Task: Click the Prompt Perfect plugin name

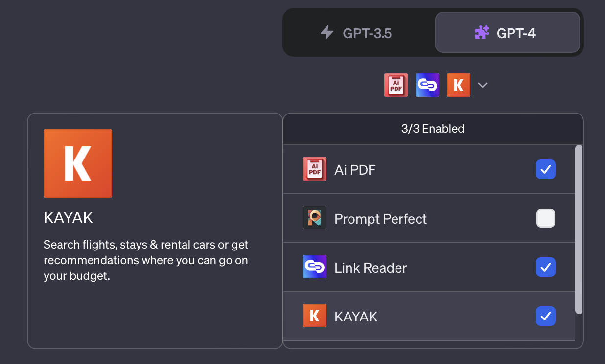Action: [x=380, y=219]
